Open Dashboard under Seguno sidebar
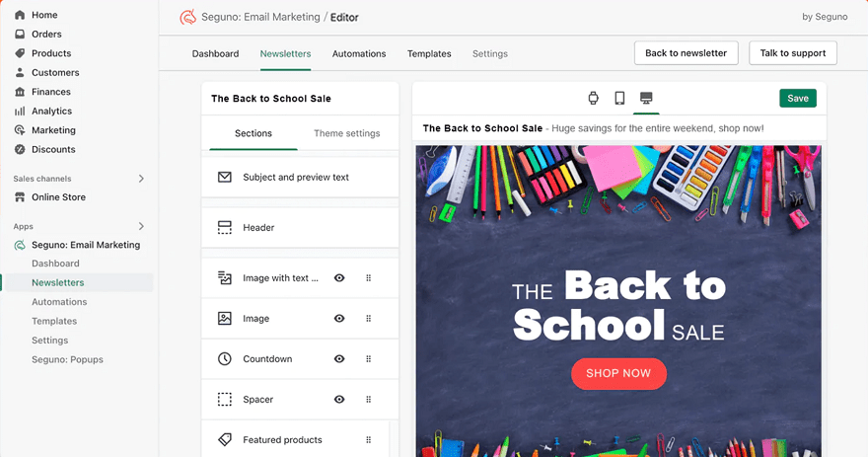 coord(55,264)
